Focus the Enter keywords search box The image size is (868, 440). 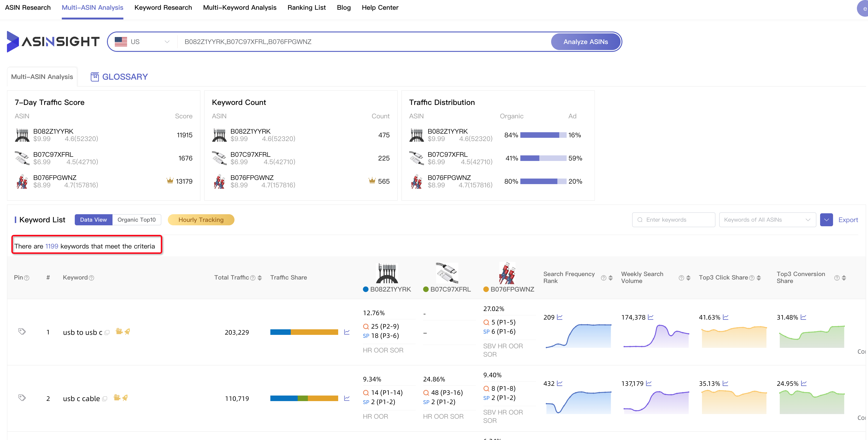tap(673, 220)
